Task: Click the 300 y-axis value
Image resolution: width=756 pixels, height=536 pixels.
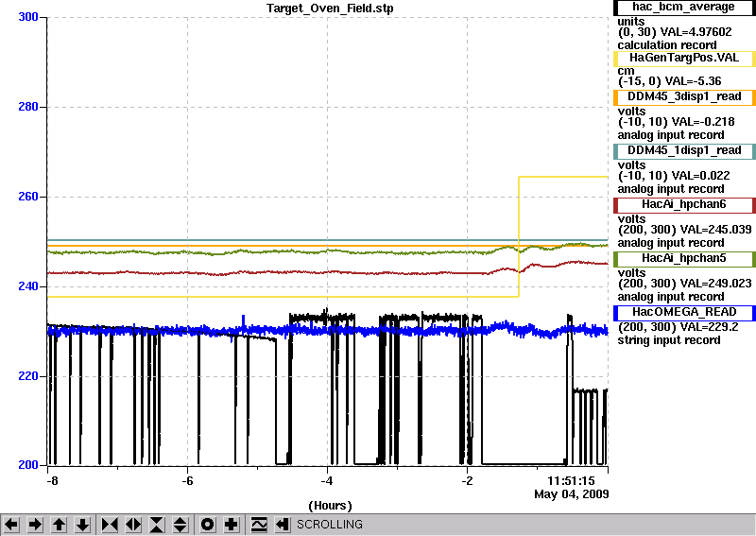Action: [28, 17]
